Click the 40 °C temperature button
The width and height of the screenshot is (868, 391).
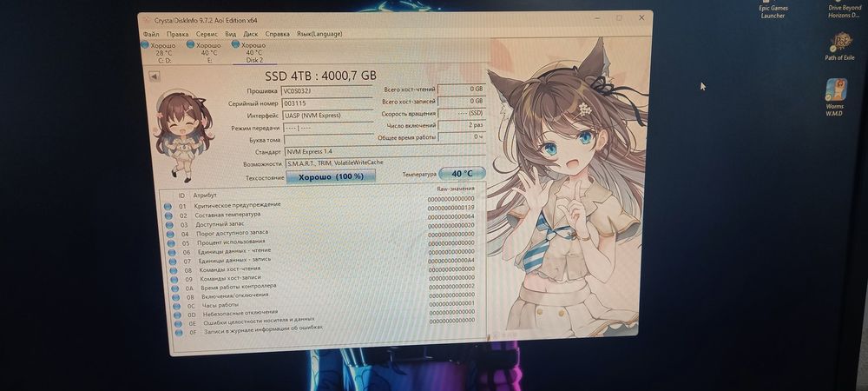(x=462, y=174)
